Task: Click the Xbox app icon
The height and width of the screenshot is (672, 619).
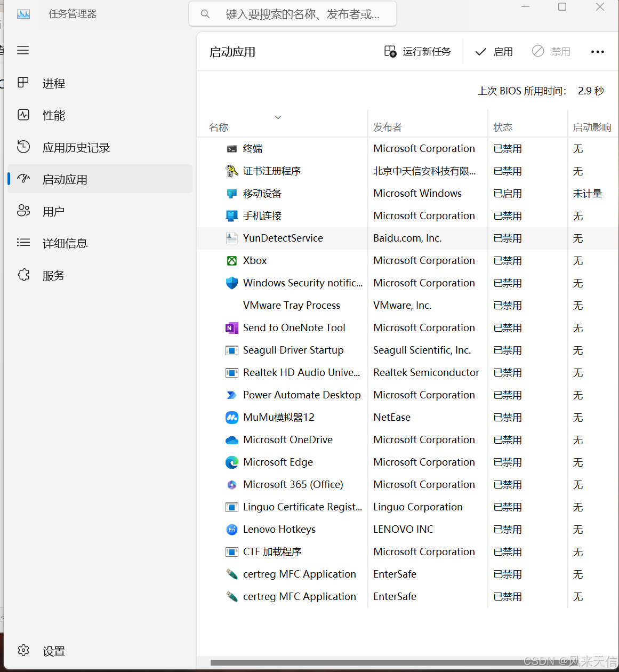Action: 231,261
